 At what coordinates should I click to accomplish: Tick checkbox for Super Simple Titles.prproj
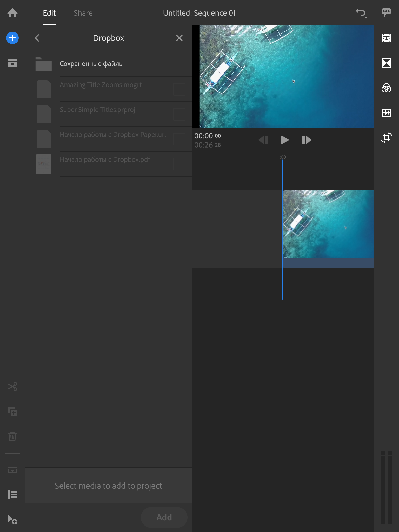[179, 114]
